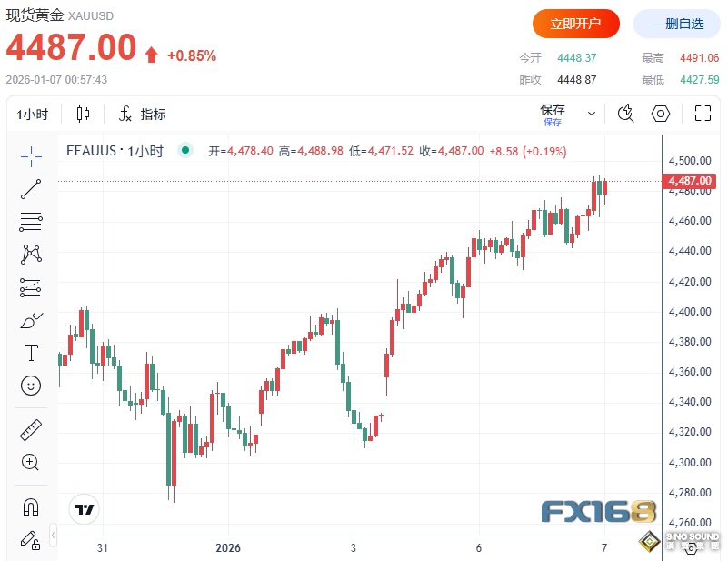Choose the XABCD pattern tool
This screenshot has width=728, height=561.
[x=31, y=254]
